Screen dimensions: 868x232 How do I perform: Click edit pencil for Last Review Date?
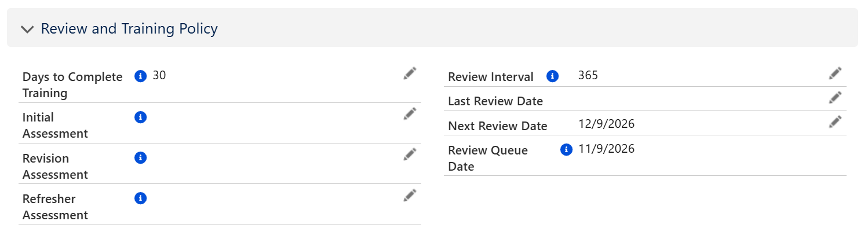[835, 98]
